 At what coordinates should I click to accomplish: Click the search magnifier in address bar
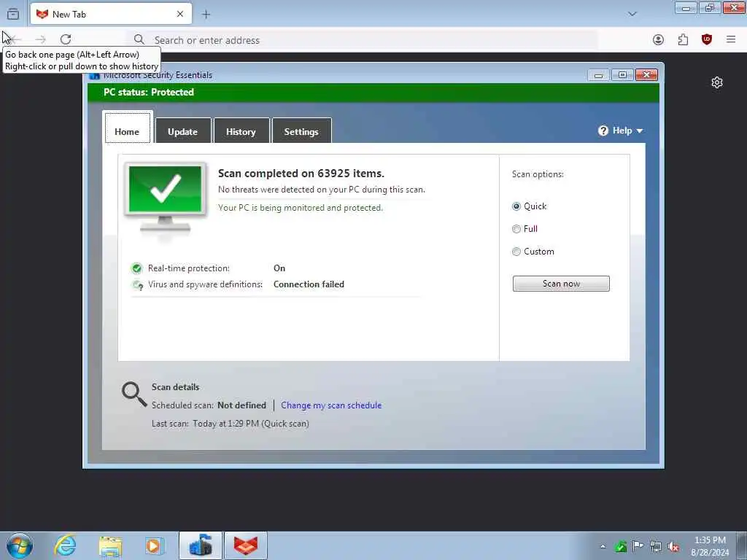(139, 39)
